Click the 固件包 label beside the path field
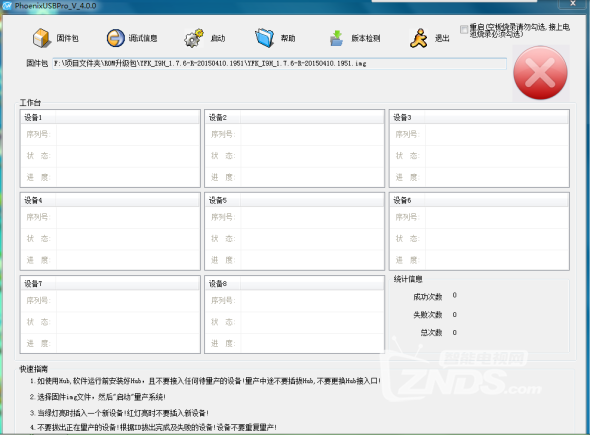This screenshot has width=590, height=435. pos(37,63)
